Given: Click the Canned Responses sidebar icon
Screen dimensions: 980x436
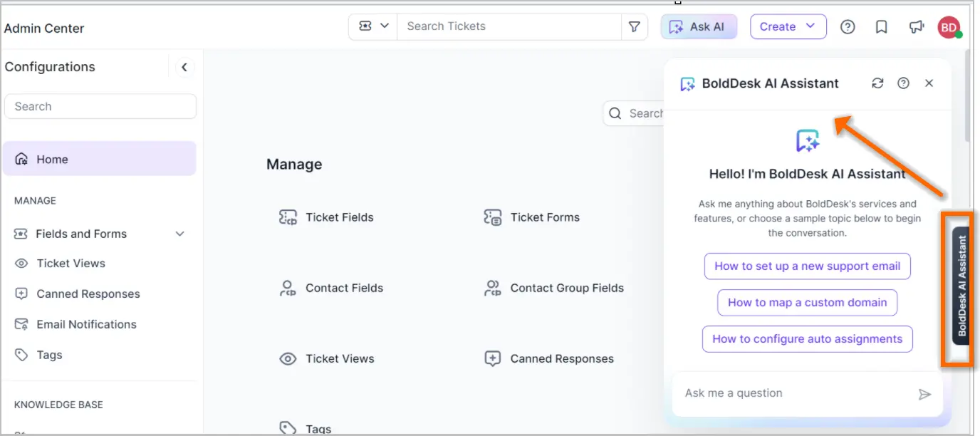Looking at the screenshot, I should (x=22, y=294).
